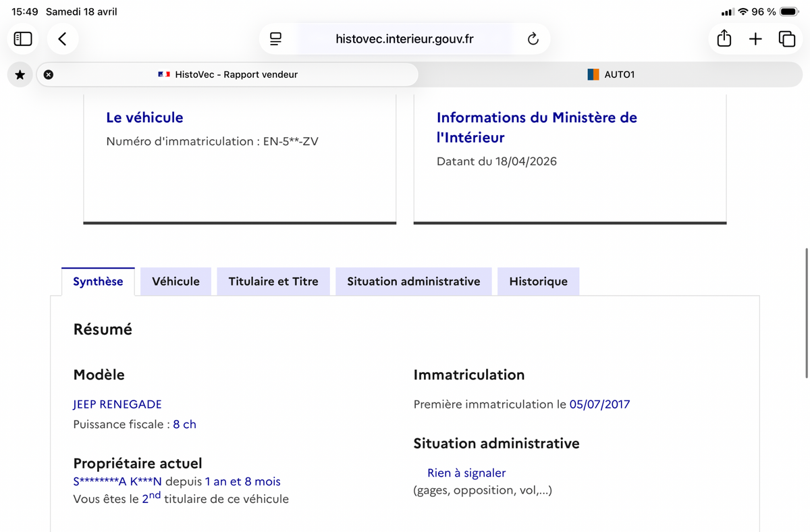The image size is (810, 532).
Task: Click the Wi-Fi status icon
Action: point(743,12)
